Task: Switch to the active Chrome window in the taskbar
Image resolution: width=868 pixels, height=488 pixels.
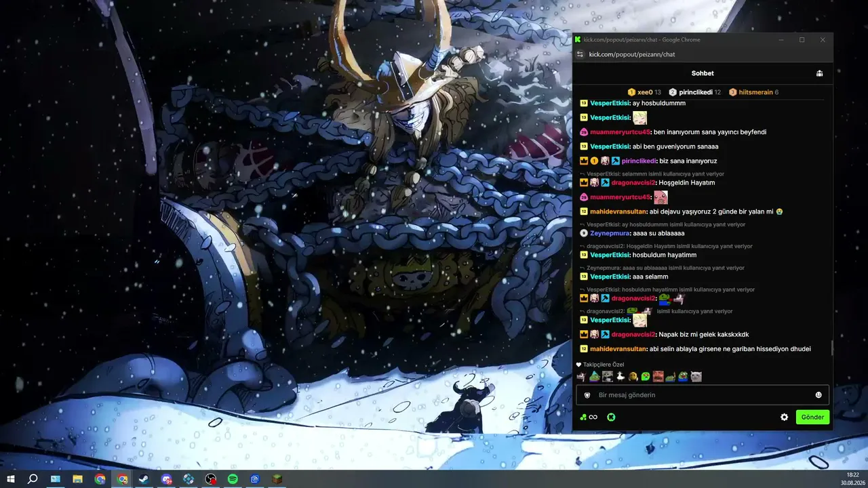Action: (122, 479)
